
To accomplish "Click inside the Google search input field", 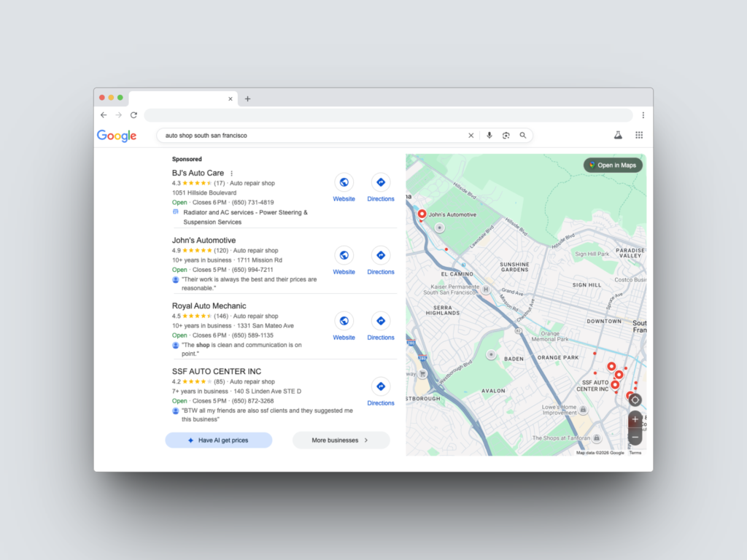I will pos(292,135).
